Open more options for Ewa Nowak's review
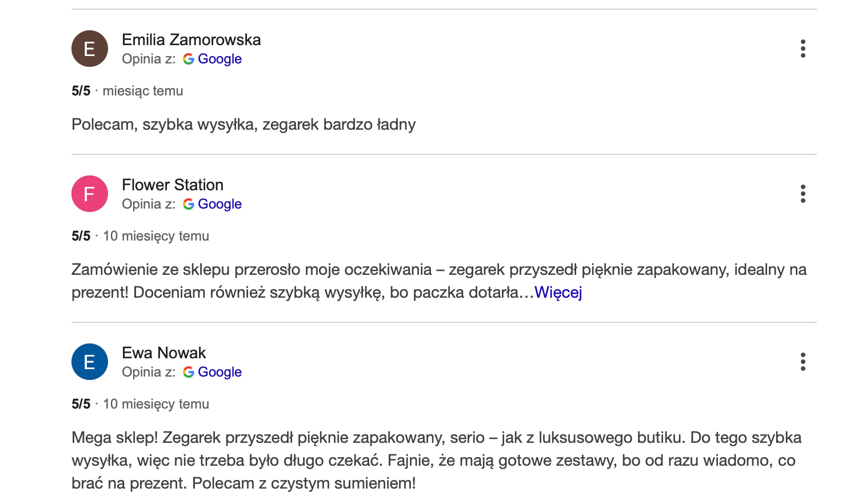 click(803, 362)
